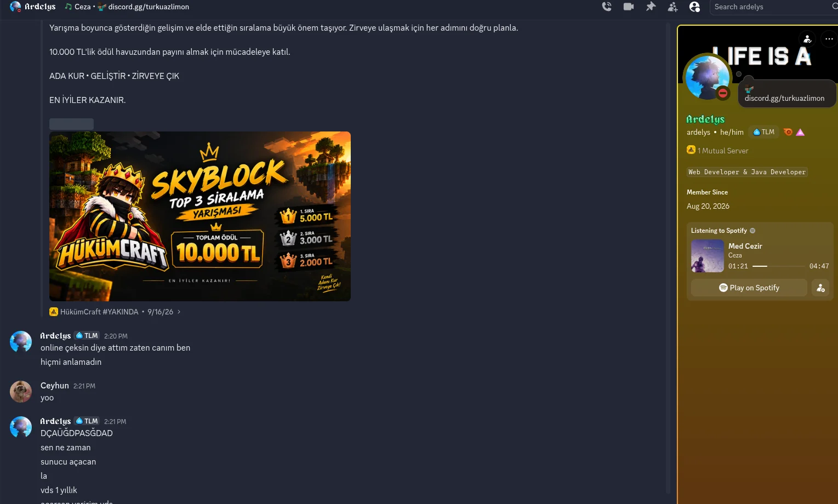Viewport: 838px width, 504px height.
Task: Click the message "sen ne zaman"
Action: [66, 448]
